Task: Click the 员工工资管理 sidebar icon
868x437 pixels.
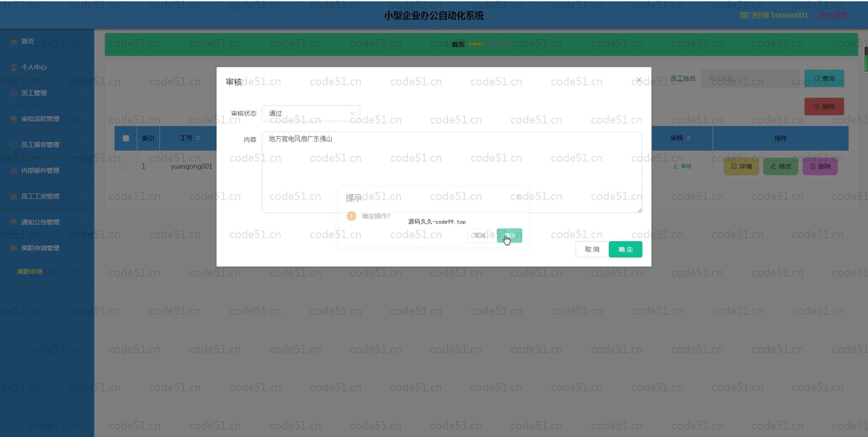Action: pyautogui.click(x=13, y=196)
